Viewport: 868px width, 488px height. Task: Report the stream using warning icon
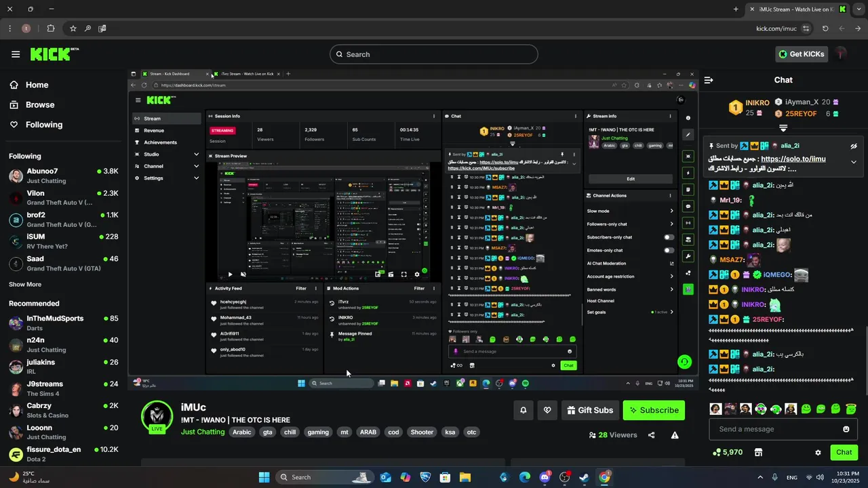[x=675, y=435]
